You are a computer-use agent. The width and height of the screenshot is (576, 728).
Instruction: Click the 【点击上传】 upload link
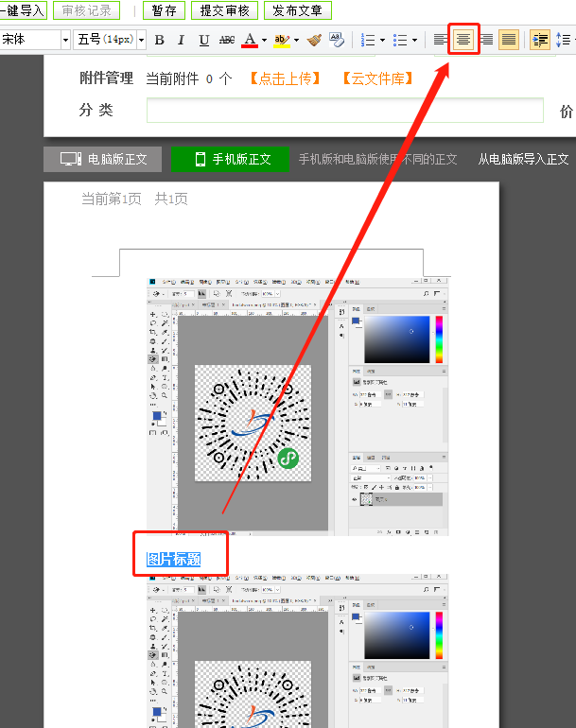click(286, 78)
